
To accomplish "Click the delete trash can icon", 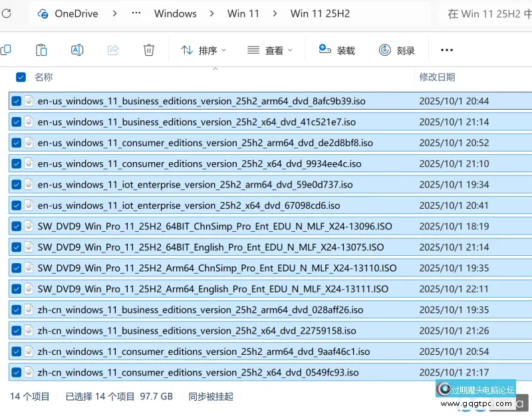I will 149,50.
